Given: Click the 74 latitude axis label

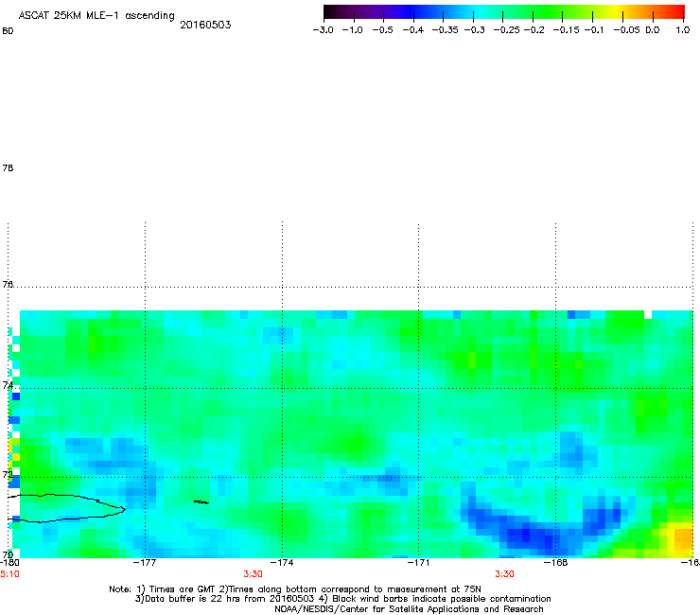Looking at the screenshot, I should pyautogui.click(x=8, y=384).
